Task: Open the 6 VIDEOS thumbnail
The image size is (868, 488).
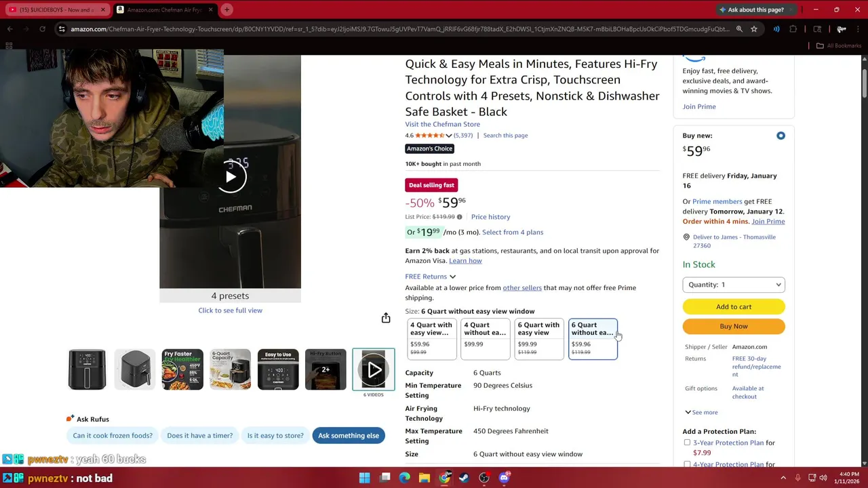Action: point(374,370)
